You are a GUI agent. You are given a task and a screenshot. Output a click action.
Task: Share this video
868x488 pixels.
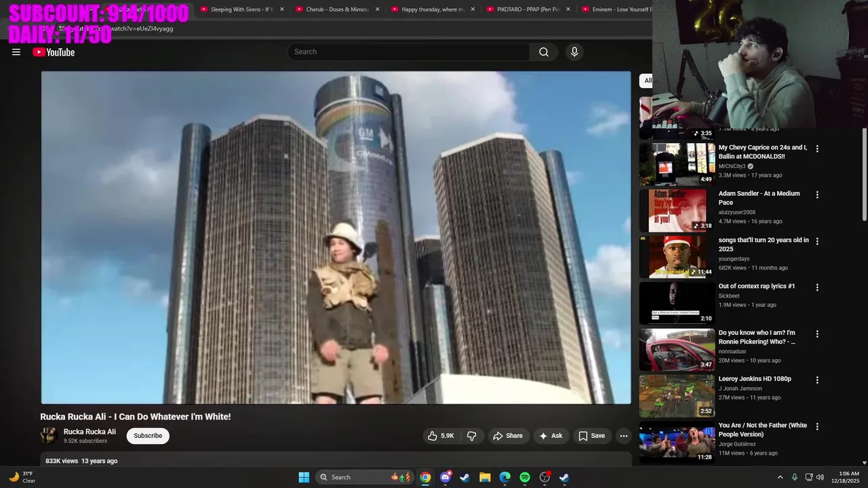[508, 436]
